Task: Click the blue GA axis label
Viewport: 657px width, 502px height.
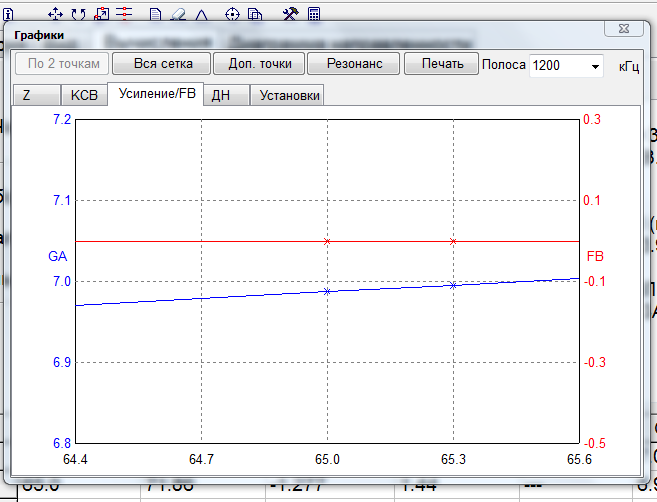Action: coord(57,256)
